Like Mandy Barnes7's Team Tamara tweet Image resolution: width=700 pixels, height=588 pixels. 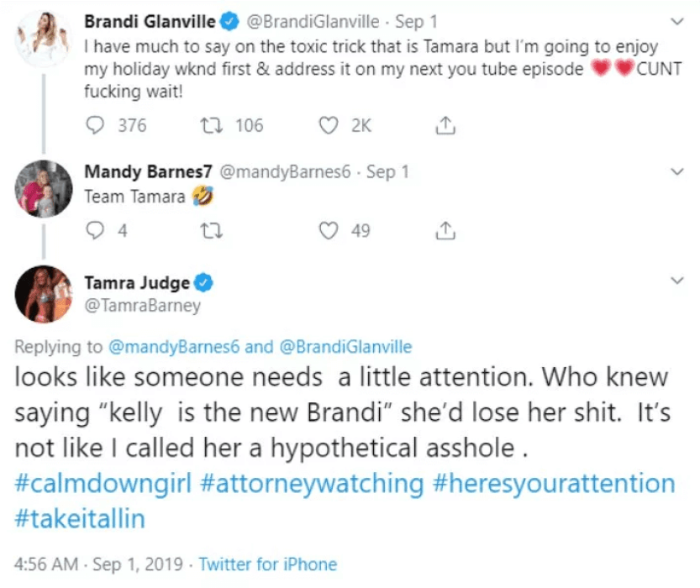[x=332, y=230]
